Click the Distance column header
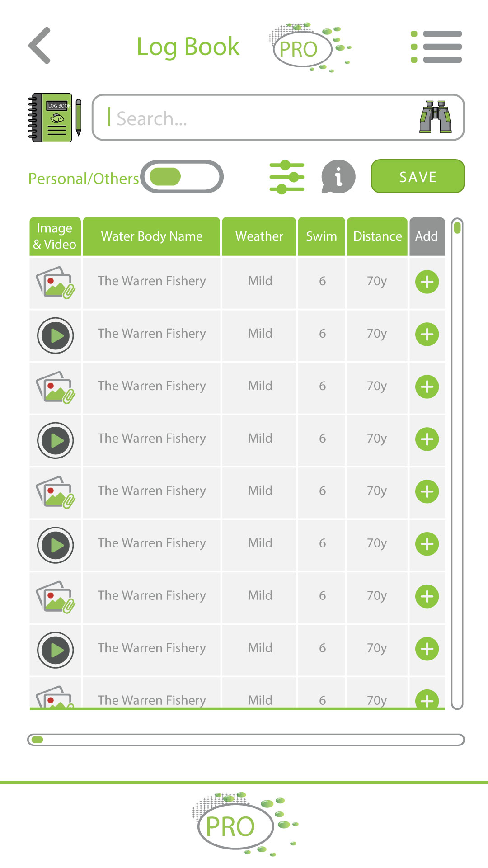The image size is (488, 868). pyautogui.click(x=377, y=236)
